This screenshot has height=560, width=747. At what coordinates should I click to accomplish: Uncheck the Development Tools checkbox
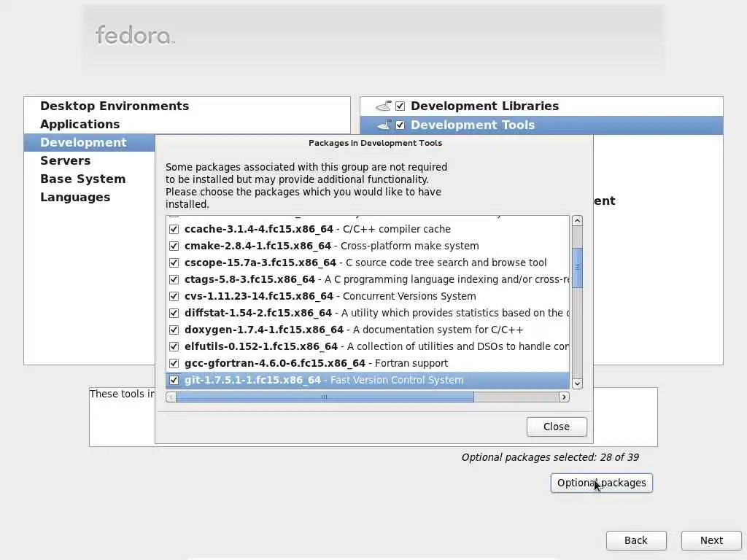[x=400, y=125]
